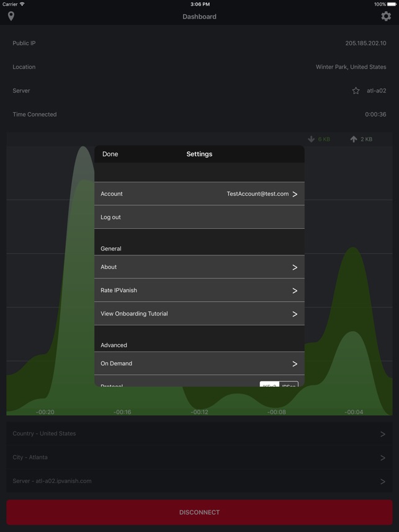This screenshot has width=399, height=532.
Task: Switch protocol to IPSec
Action: 289,385
